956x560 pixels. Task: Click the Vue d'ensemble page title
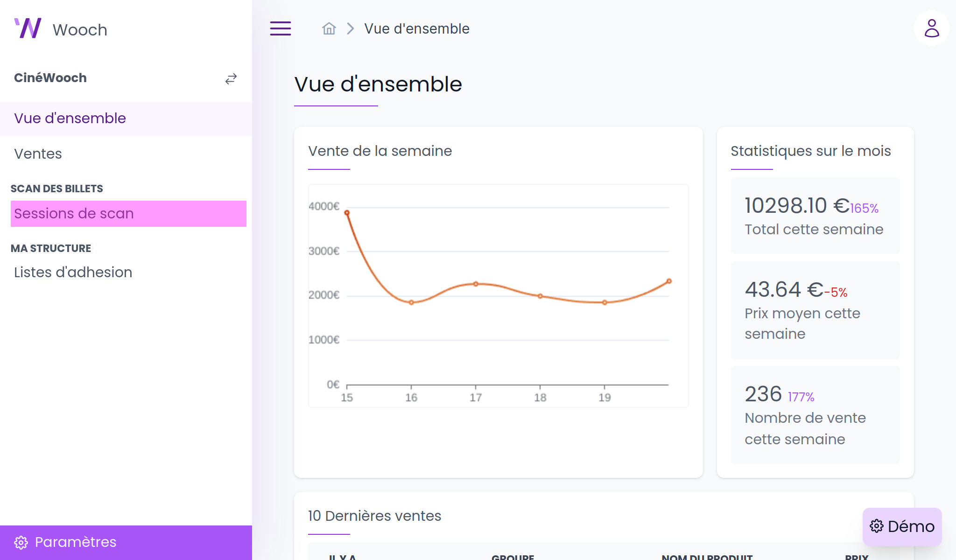[x=378, y=84]
